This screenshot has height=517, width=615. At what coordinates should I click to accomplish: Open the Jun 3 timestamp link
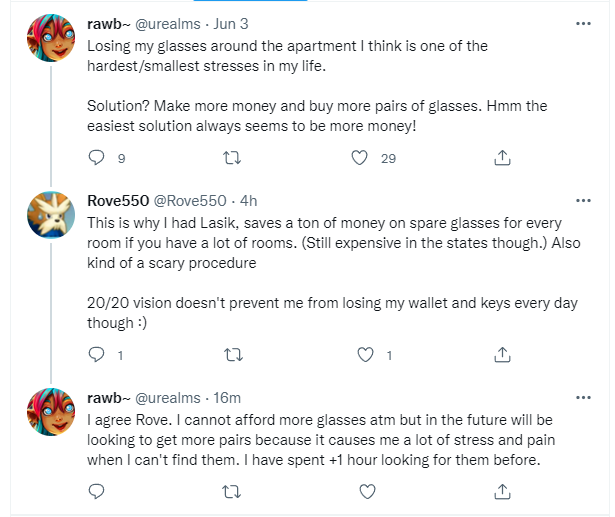click(x=231, y=24)
